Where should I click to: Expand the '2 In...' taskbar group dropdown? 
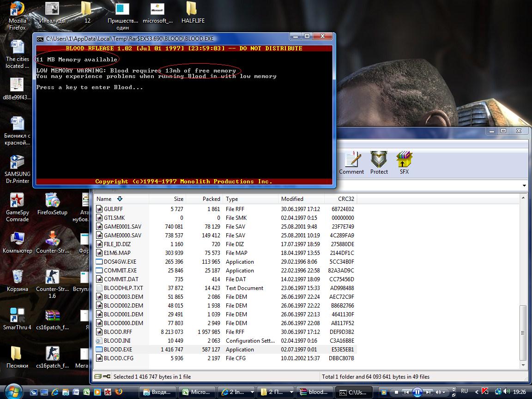point(252,392)
